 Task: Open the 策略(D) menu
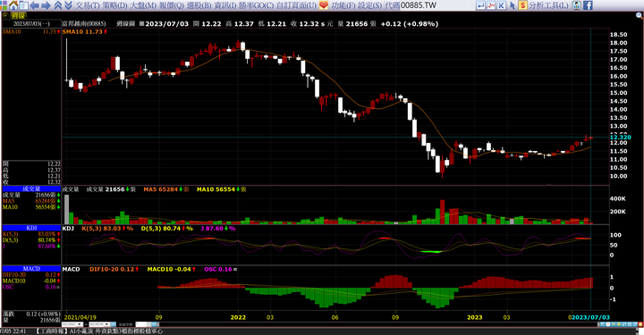click(x=114, y=5)
